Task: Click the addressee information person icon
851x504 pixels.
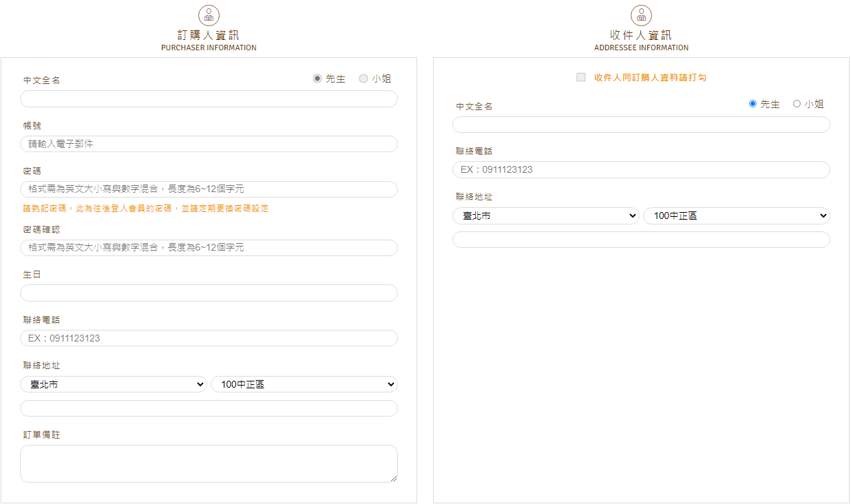Action: (641, 15)
